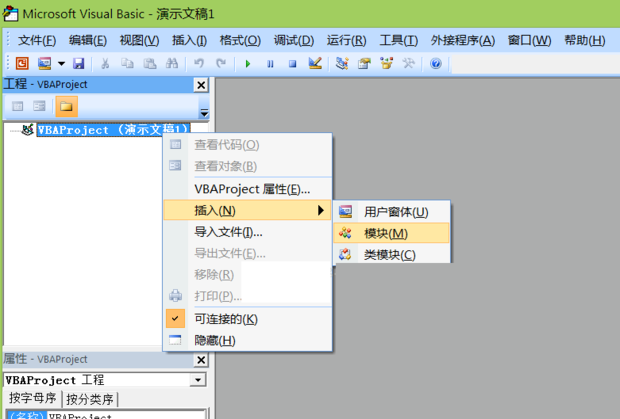Click the Find binoculars icon
The height and width of the screenshot is (419, 620).
pos(172,63)
